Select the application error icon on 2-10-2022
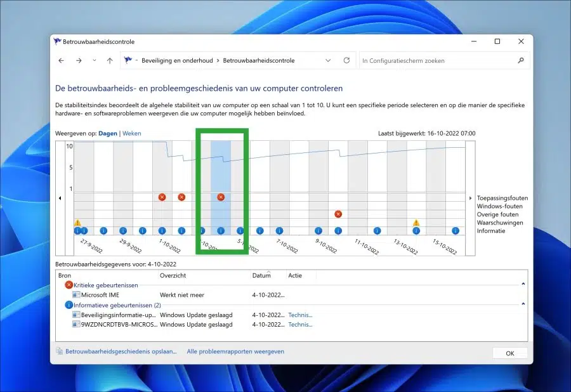This screenshot has height=392, width=571. click(x=181, y=197)
